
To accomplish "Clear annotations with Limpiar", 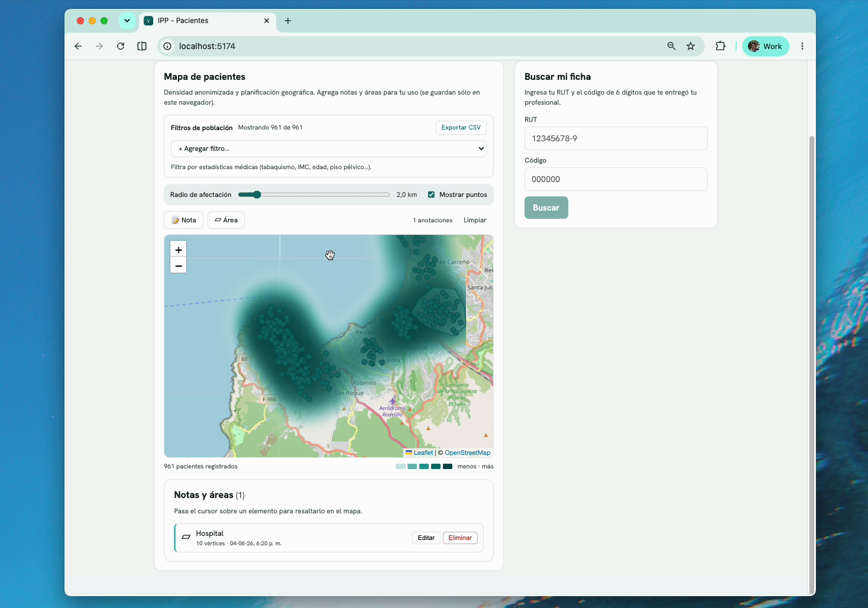I will 475,220.
